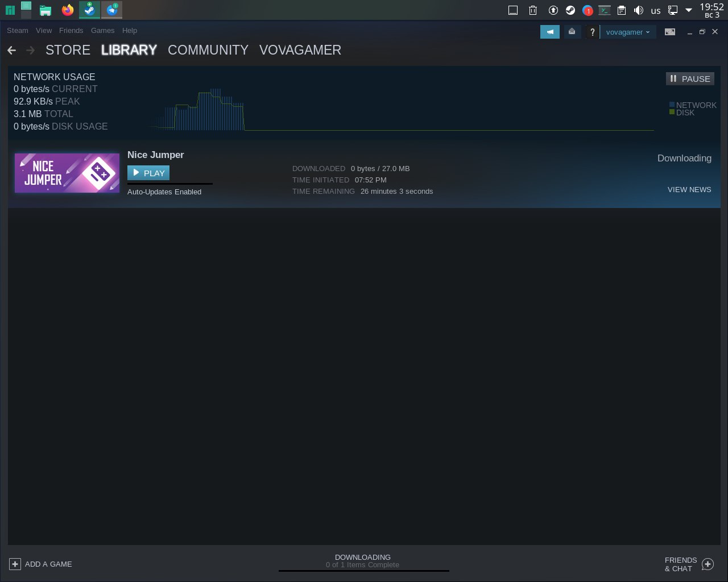Launch Firefox from the taskbar
This screenshot has width=728, height=582.
68,10
